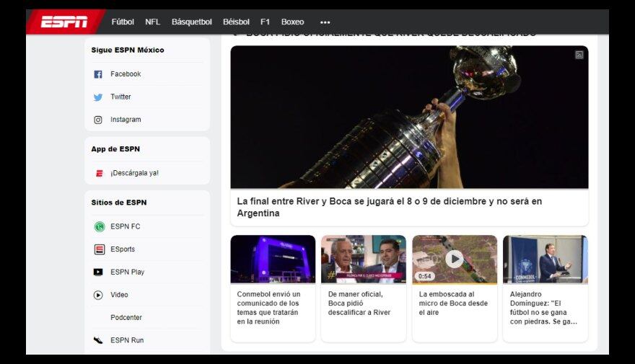
Task: Open the Instagram link
Action: pyautogui.click(x=126, y=120)
